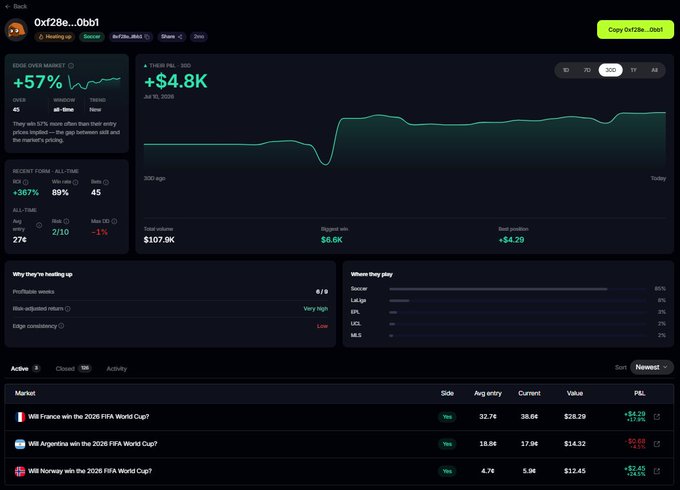Click the Soccer share bar

pyautogui.click(x=518, y=289)
